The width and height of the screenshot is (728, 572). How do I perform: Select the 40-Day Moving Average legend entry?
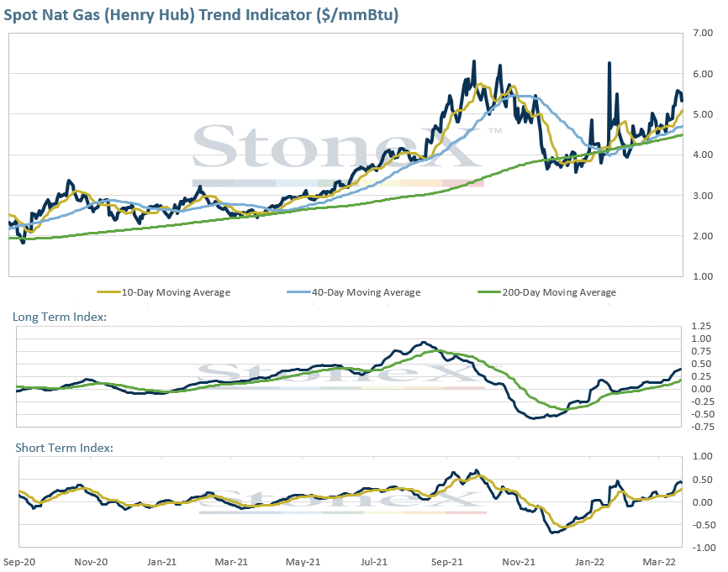(x=354, y=292)
